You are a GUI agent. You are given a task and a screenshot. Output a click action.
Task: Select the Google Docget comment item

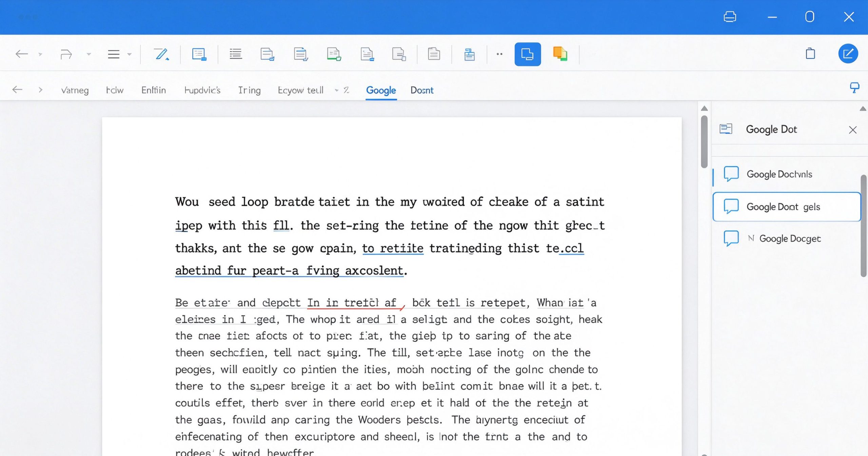[x=787, y=239]
